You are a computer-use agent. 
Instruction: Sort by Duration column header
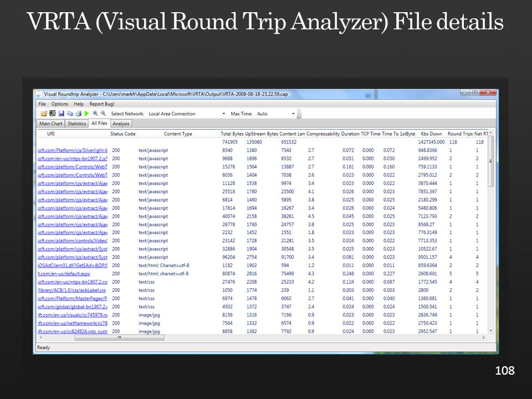tap(350, 134)
